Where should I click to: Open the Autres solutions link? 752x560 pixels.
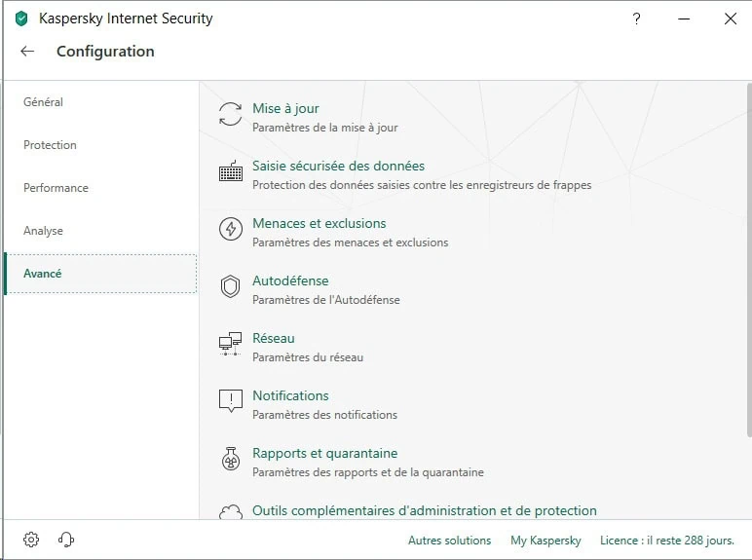coord(449,541)
